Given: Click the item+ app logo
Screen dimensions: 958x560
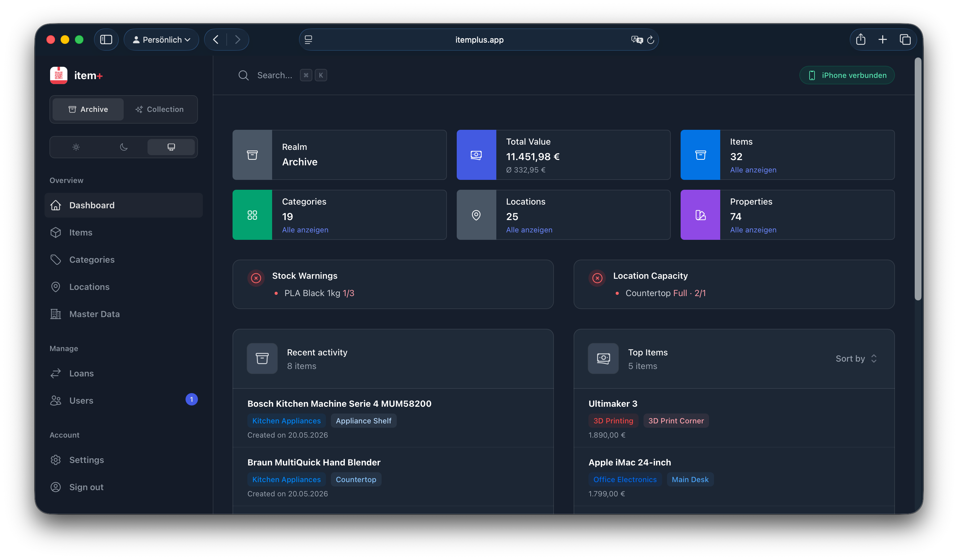Looking at the screenshot, I should 58,75.
